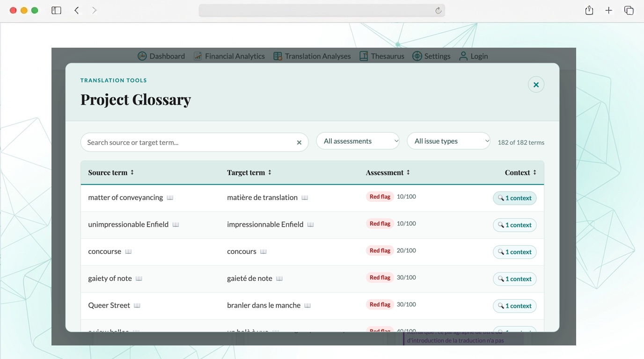The image size is (644, 359).
Task: Reload the page in Safari
Action: 439,11
